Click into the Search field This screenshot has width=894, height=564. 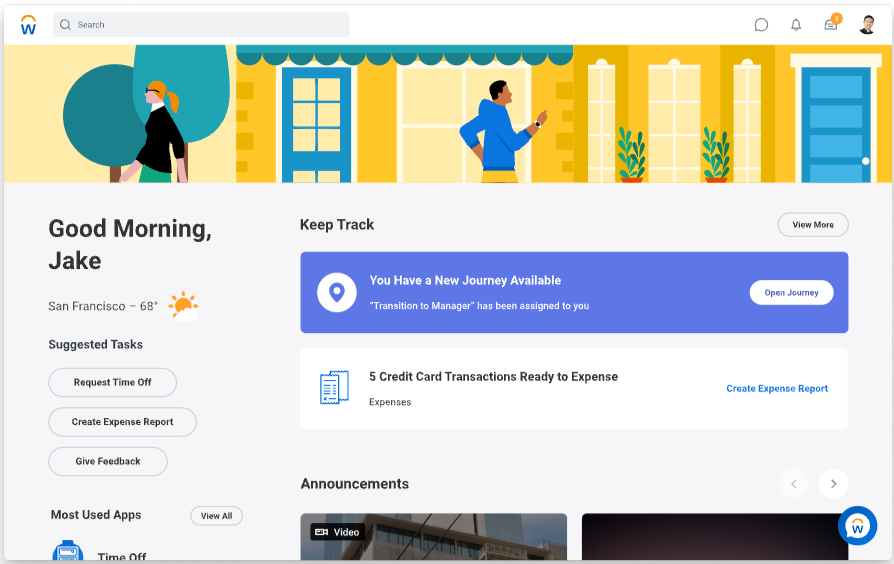coord(201,25)
